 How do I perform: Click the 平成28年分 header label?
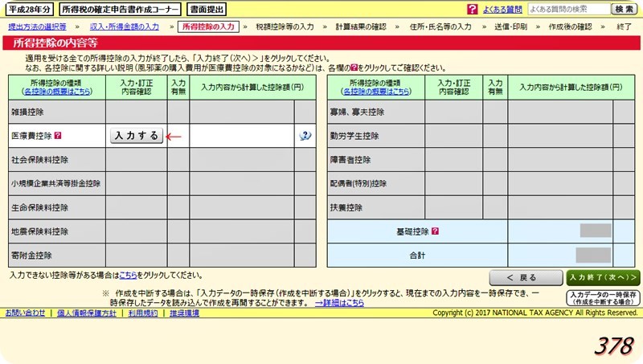[x=30, y=9]
